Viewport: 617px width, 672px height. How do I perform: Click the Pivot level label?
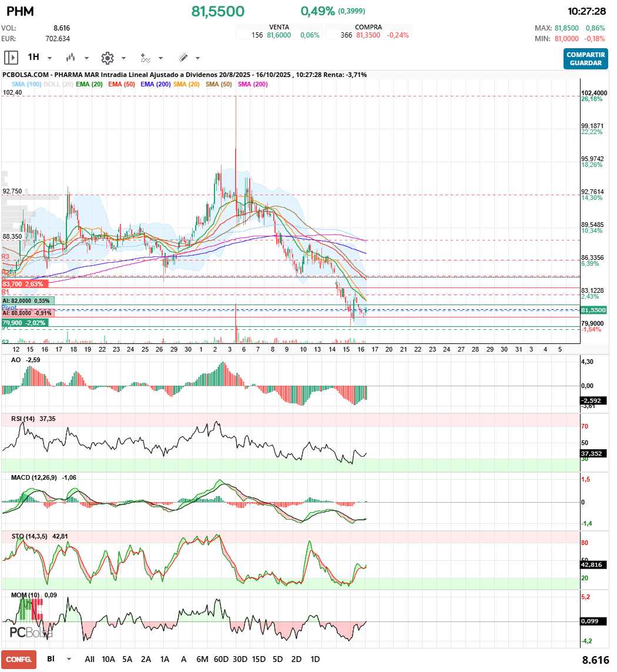(9, 307)
